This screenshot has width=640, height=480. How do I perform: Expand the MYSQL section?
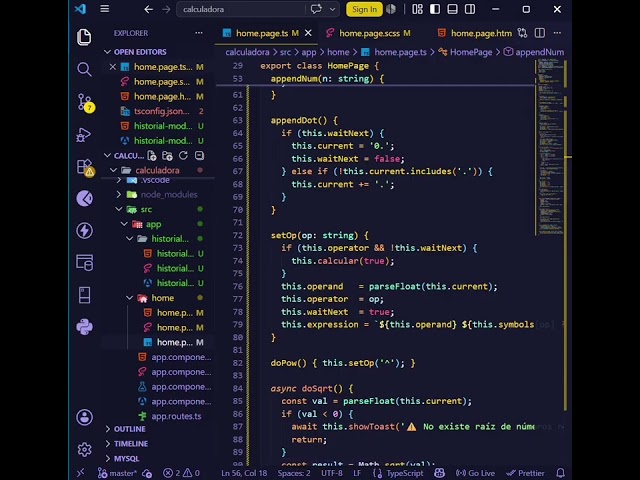(108, 458)
